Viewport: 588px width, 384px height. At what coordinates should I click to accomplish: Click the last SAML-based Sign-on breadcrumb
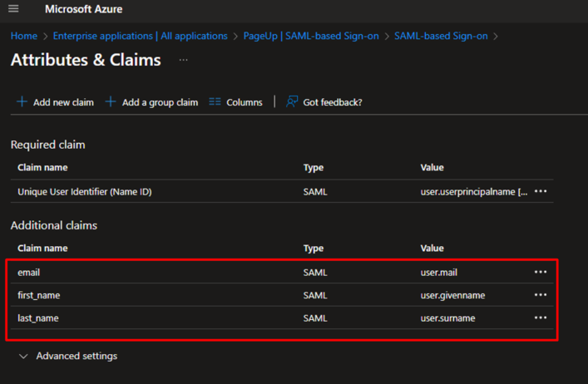[x=441, y=37]
